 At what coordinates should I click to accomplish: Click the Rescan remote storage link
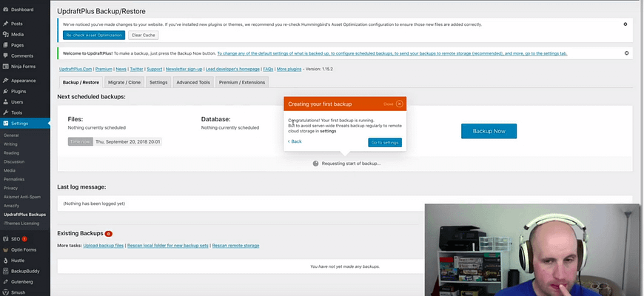coord(235,246)
